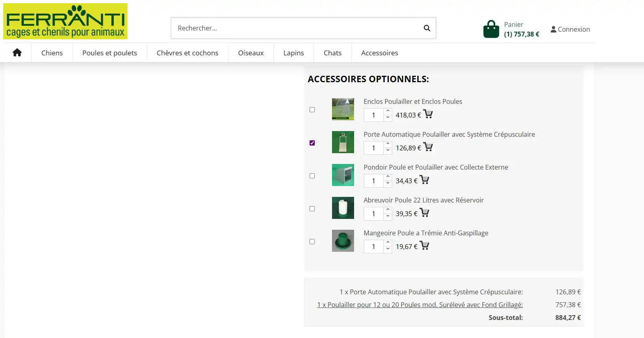Click the Rechercher search input field
Image resolution: width=644 pixels, height=338 pixels.
pos(297,28)
